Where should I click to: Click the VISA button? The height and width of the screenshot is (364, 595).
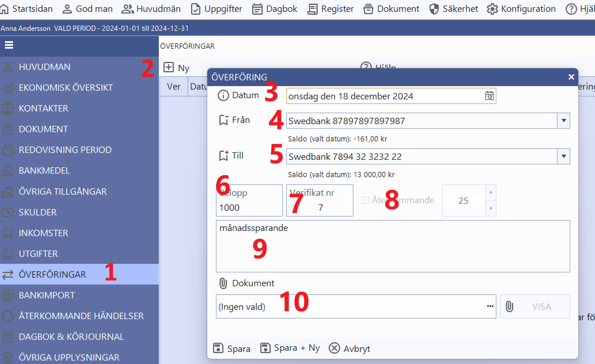[535, 306]
